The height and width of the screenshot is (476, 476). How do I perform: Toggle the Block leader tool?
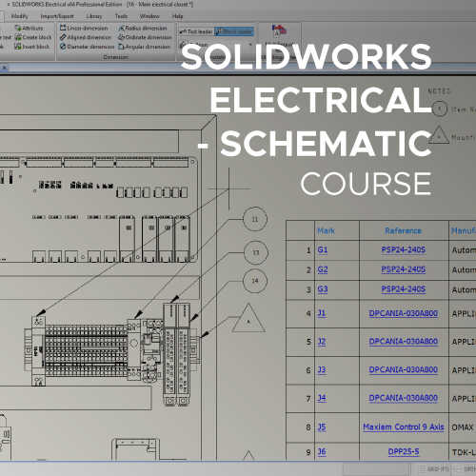click(x=234, y=31)
